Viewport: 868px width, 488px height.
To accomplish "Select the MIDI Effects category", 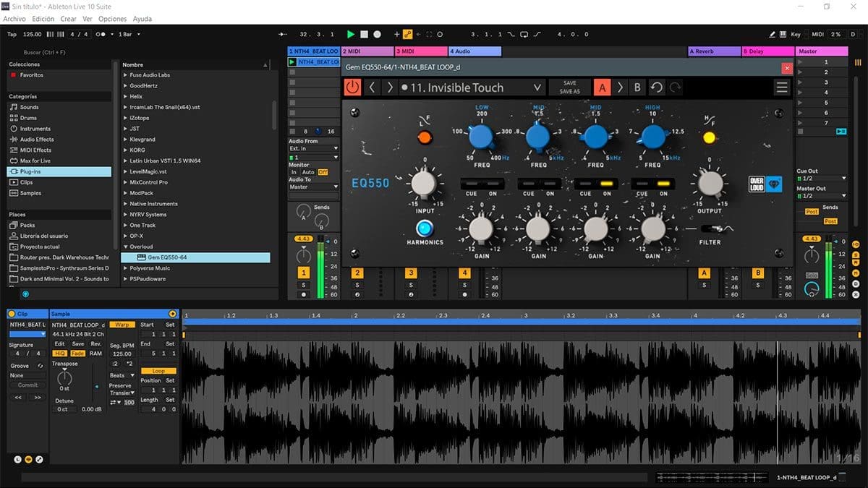I will pyautogui.click(x=59, y=150).
